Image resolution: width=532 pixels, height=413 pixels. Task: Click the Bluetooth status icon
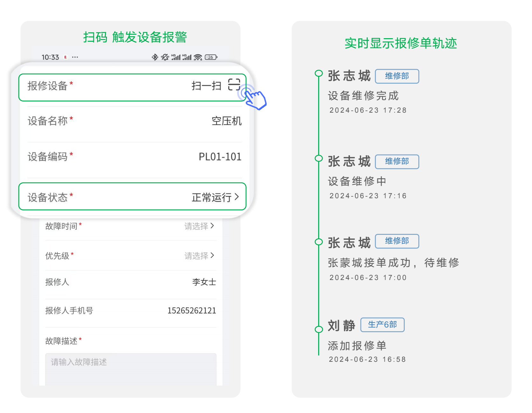click(x=155, y=57)
